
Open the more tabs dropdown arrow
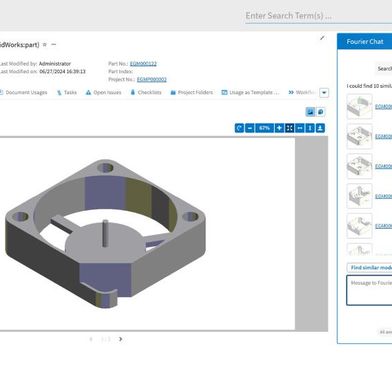[x=324, y=93]
